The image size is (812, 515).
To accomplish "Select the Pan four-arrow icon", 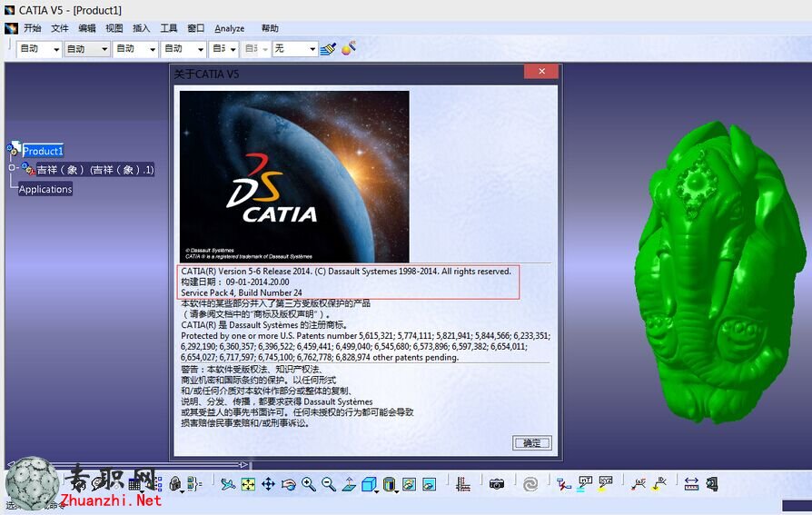I will coord(268,484).
